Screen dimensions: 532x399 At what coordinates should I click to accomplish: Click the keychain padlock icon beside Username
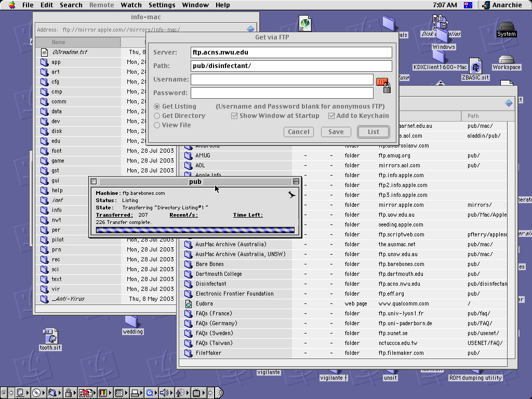pos(383,86)
